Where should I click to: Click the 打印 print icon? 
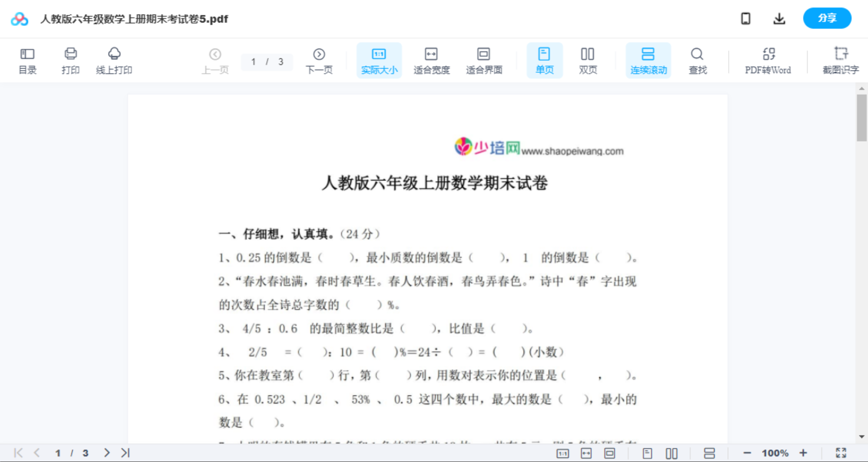click(x=70, y=60)
